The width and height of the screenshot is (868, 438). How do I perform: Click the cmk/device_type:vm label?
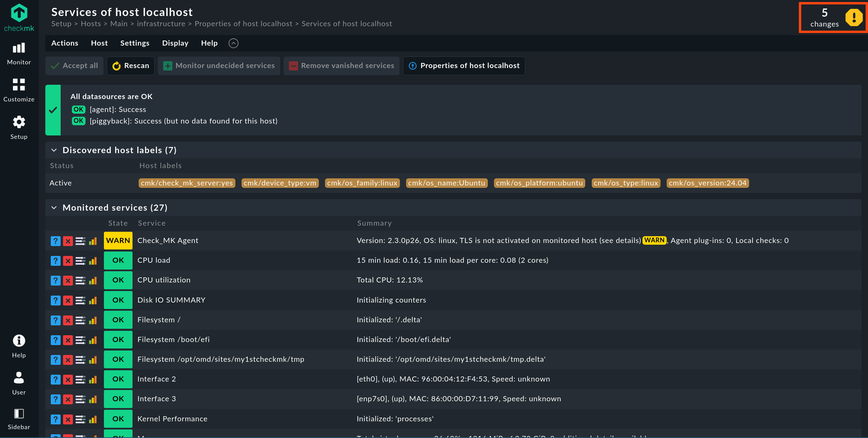pyautogui.click(x=280, y=183)
